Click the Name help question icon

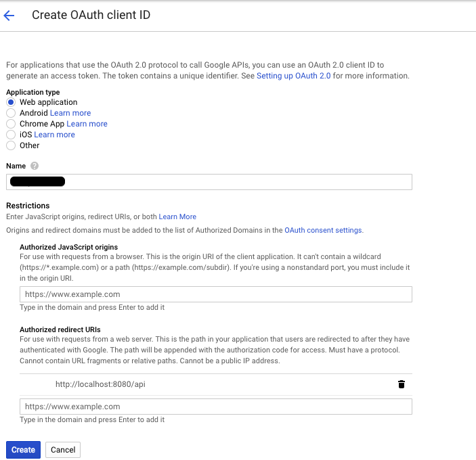(35, 166)
